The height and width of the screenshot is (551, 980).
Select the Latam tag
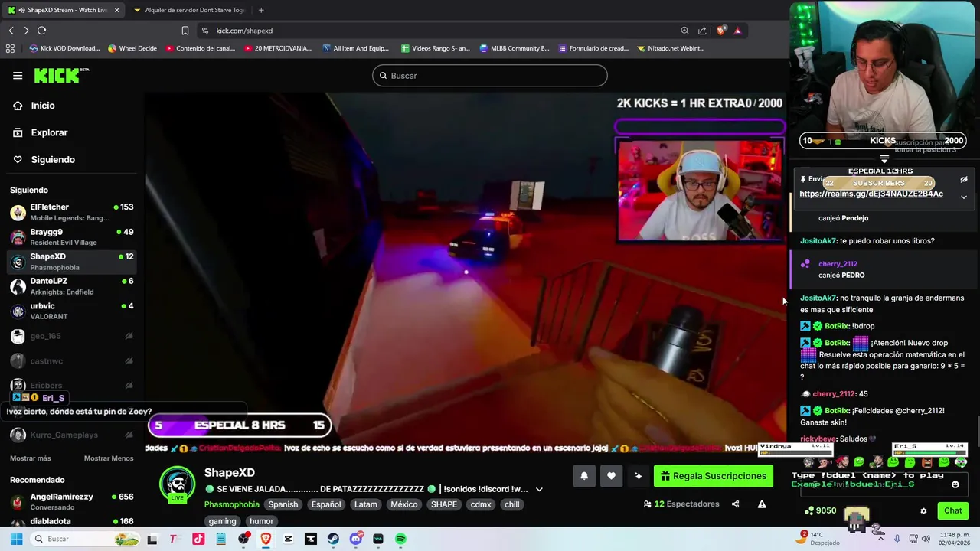(x=365, y=504)
